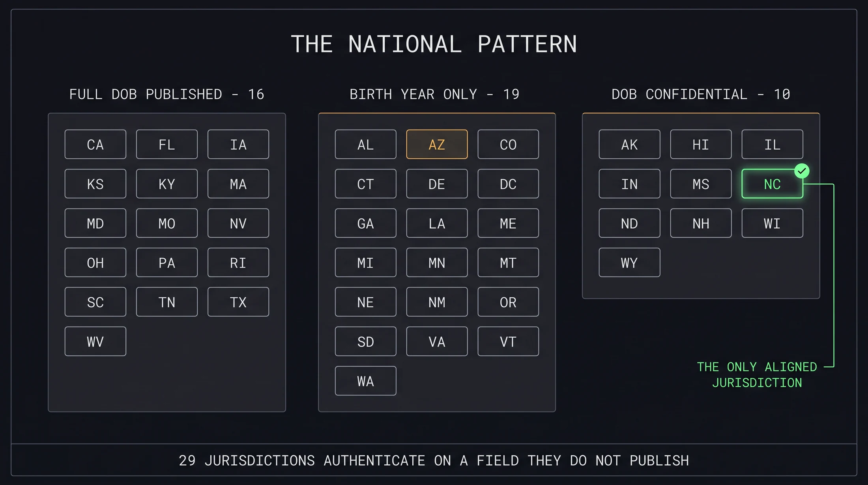Select the GA state tile
This screenshot has width=868, height=485.
[x=366, y=223]
